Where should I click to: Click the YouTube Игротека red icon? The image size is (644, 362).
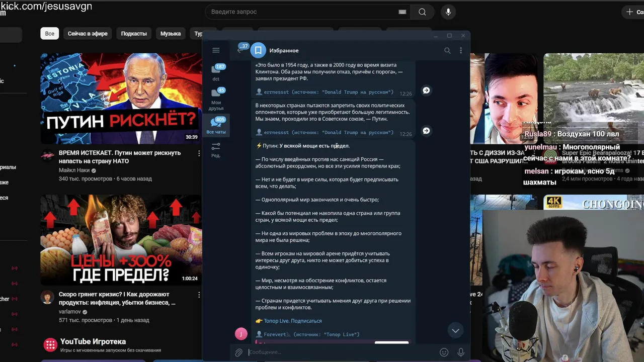click(50, 344)
